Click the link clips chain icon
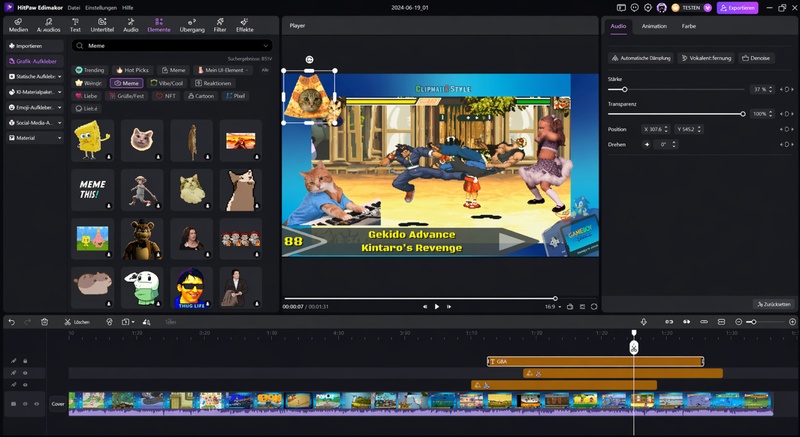The height and width of the screenshot is (437, 800). [x=704, y=322]
